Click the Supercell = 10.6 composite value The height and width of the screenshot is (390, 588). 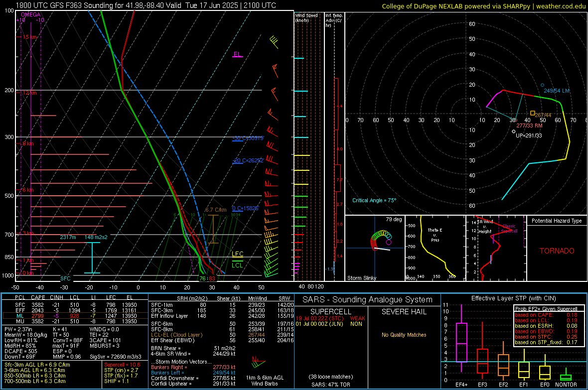[x=122, y=365]
